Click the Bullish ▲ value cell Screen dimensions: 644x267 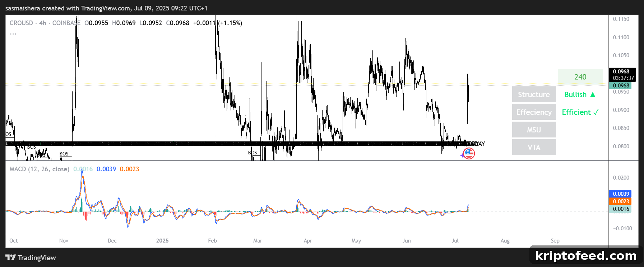click(x=580, y=94)
